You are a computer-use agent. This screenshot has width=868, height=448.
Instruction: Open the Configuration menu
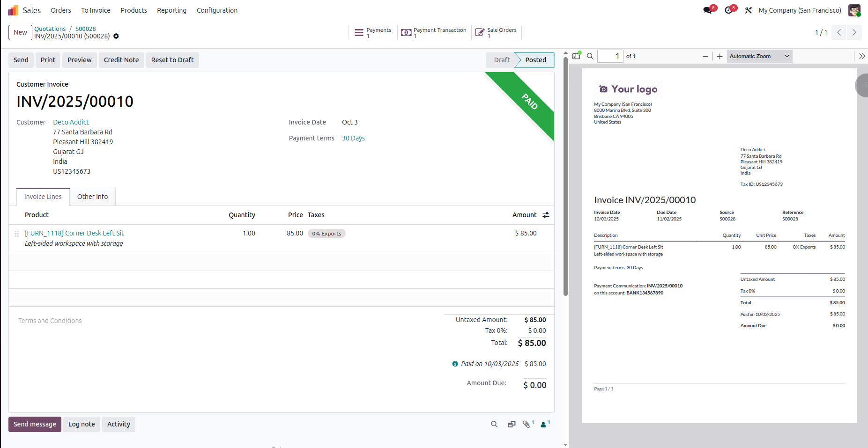pyautogui.click(x=217, y=10)
